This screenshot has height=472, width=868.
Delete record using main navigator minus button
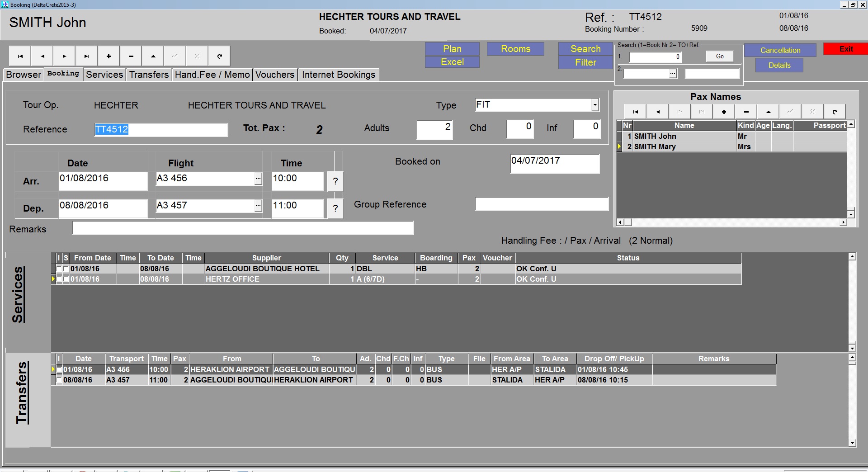point(131,57)
